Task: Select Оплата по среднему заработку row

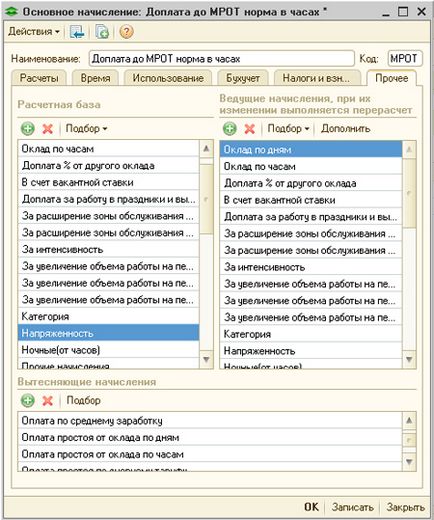Action: [x=210, y=421]
